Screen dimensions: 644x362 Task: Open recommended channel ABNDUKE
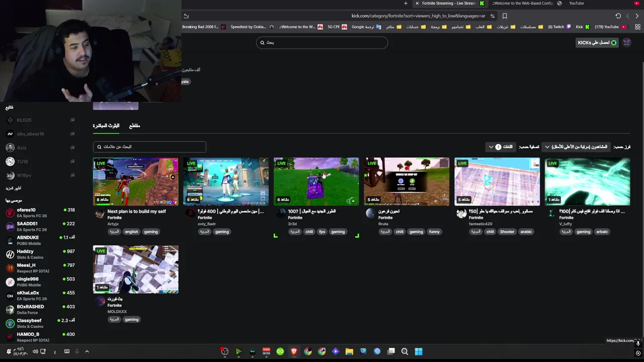[x=40, y=240]
